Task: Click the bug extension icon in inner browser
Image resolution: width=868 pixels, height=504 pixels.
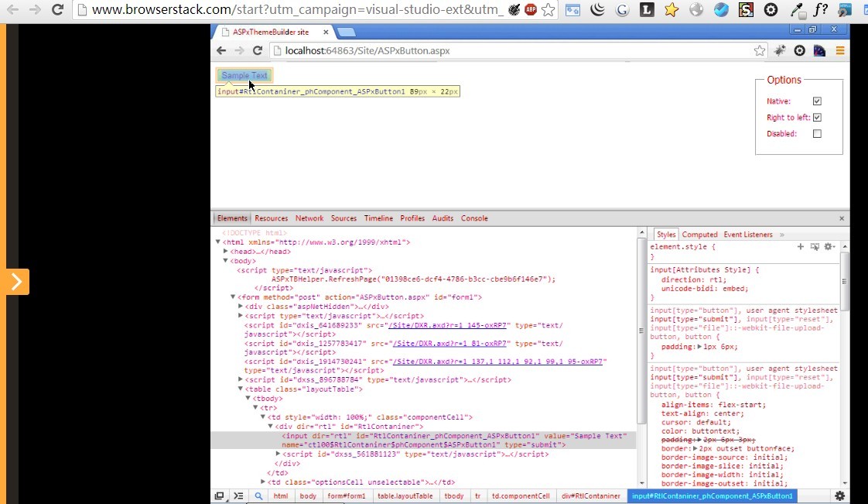Action: pos(780,51)
